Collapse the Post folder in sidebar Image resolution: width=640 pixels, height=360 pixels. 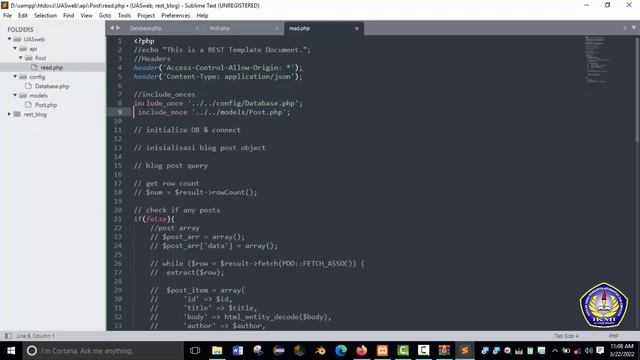click(x=21, y=58)
